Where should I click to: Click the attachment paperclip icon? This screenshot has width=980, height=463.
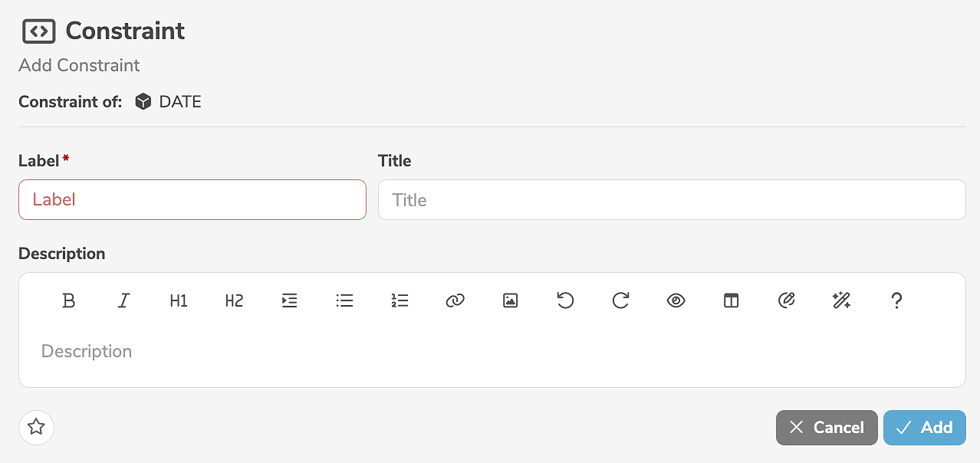(x=786, y=301)
